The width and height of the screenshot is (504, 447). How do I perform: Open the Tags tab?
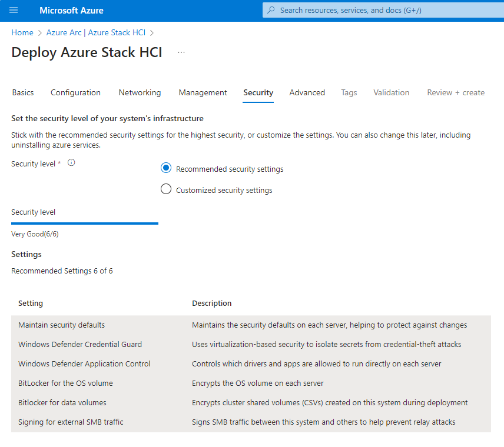[x=349, y=92]
